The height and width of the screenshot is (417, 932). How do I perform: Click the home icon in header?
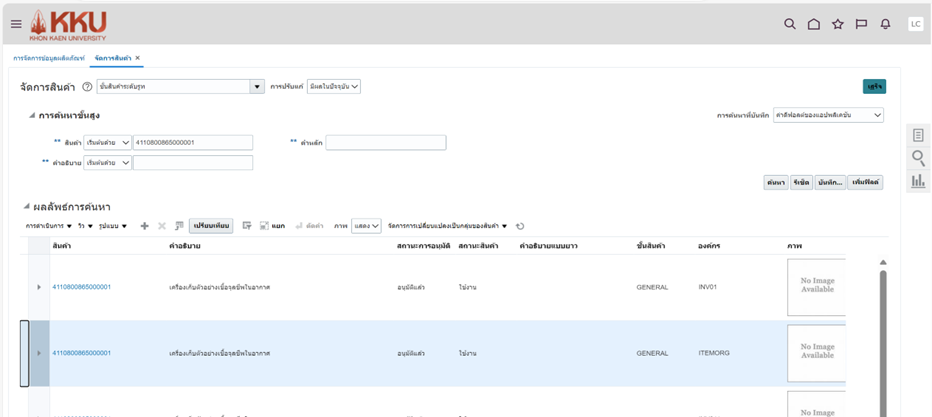[x=814, y=24]
